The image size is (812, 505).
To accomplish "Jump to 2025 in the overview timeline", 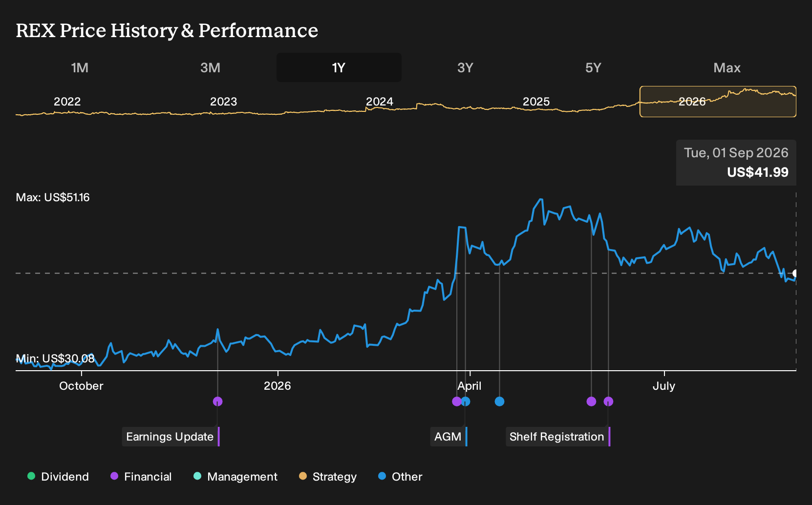I will point(536,102).
